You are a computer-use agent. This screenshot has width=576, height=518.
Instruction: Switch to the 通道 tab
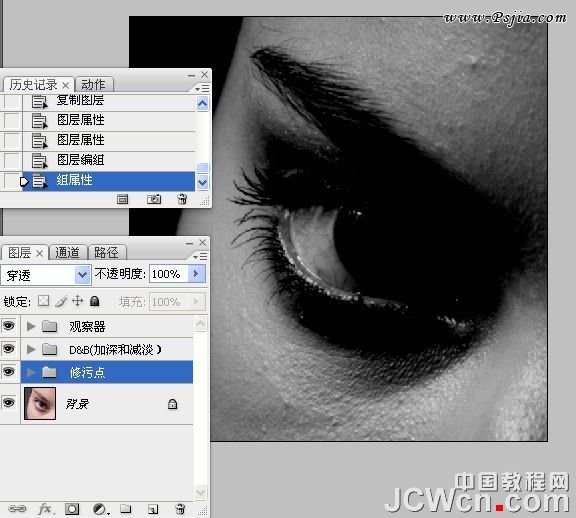[68, 253]
